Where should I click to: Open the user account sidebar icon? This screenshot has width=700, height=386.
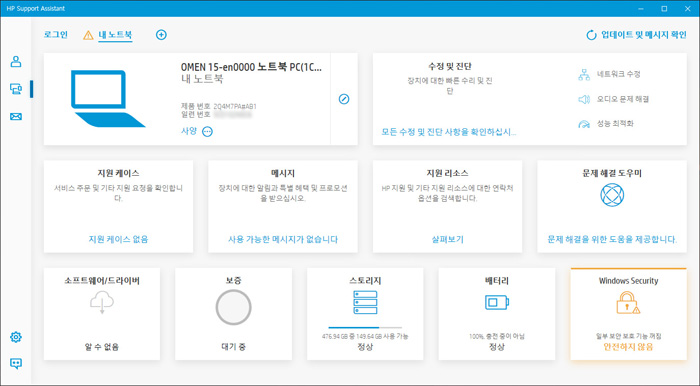(16, 61)
